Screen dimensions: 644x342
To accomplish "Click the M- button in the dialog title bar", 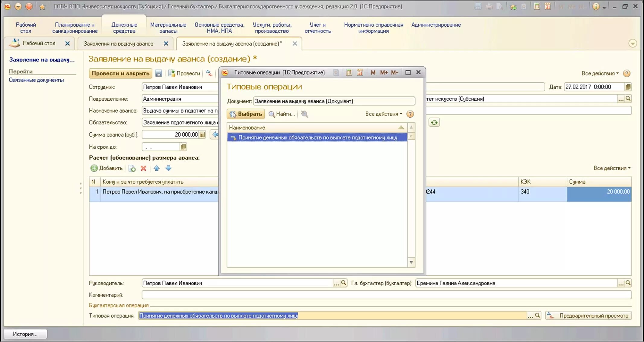I will 395,72.
